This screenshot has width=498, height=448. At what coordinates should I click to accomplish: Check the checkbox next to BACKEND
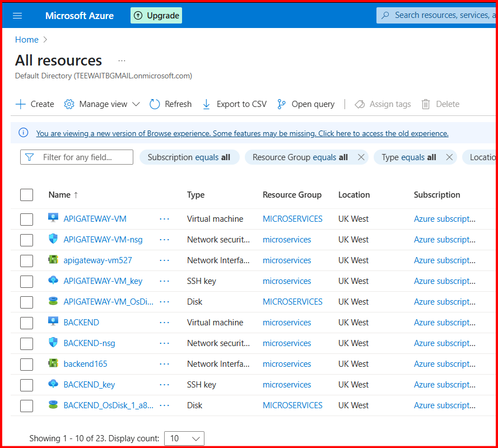point(26,323)
